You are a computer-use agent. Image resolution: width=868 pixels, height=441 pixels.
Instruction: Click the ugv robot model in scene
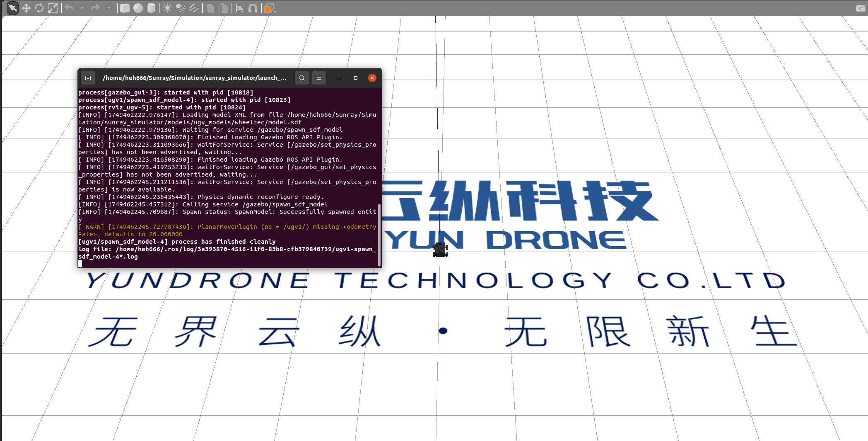point(440,250)
